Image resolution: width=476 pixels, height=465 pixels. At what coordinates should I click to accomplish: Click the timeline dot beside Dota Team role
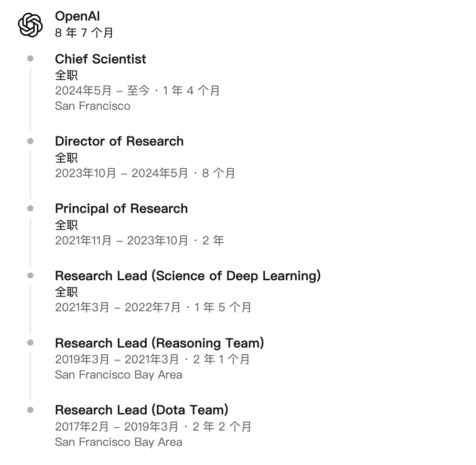(31, 410)
